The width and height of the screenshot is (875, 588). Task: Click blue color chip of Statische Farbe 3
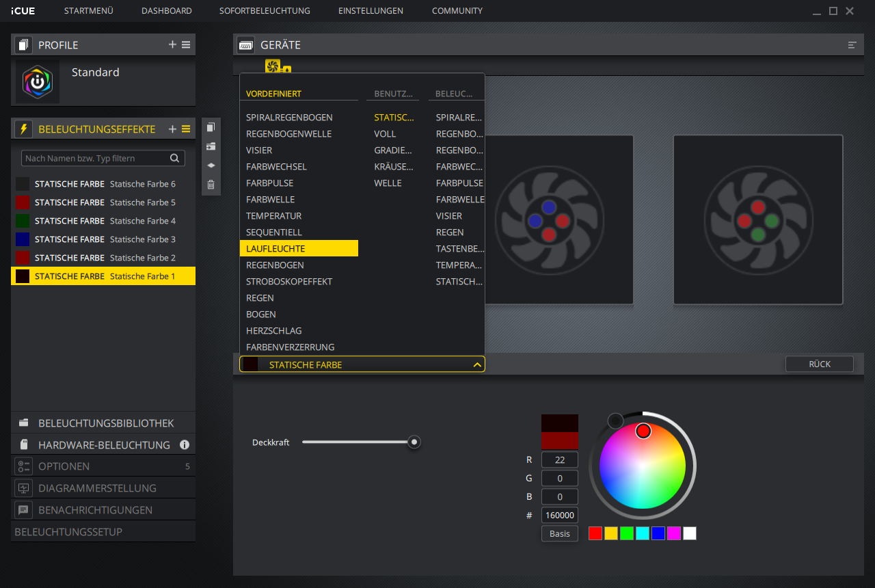[23, 239]
